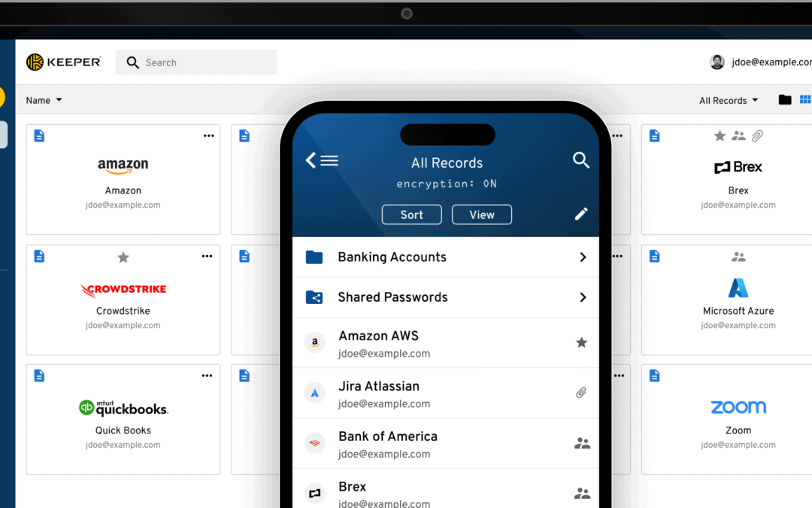Open the All Records filter dropdown
812x508 pixels.
pyautogui.click(x=729, y=100)
